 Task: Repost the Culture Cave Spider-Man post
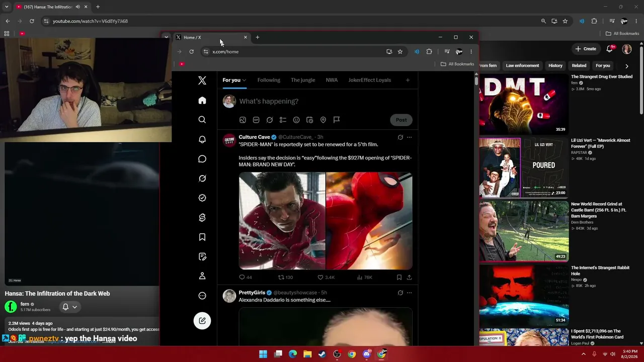point(285,277)
